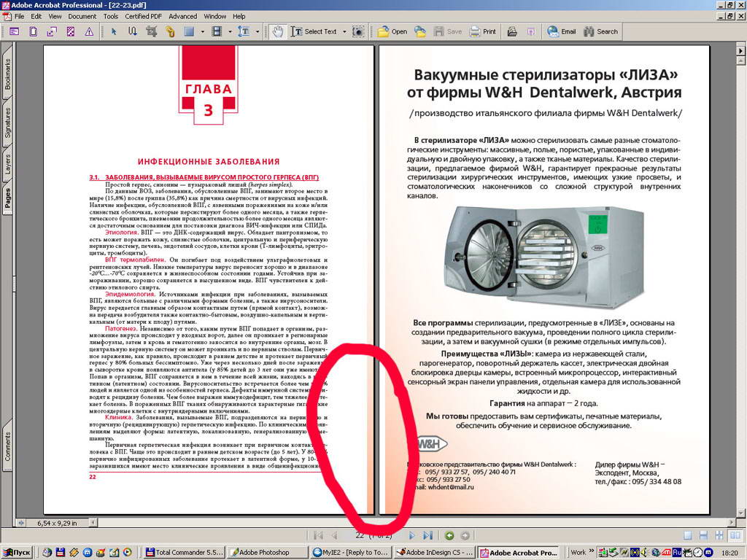Activate the Select Text tool
Image resolution: width=747 pixels, height=560 pixels.
pos(314,31)
